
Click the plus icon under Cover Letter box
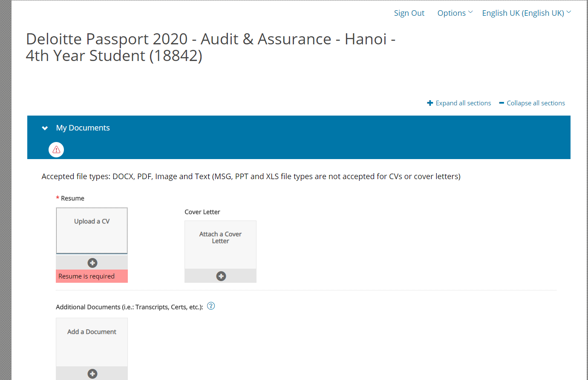click(x=221, y=276)
